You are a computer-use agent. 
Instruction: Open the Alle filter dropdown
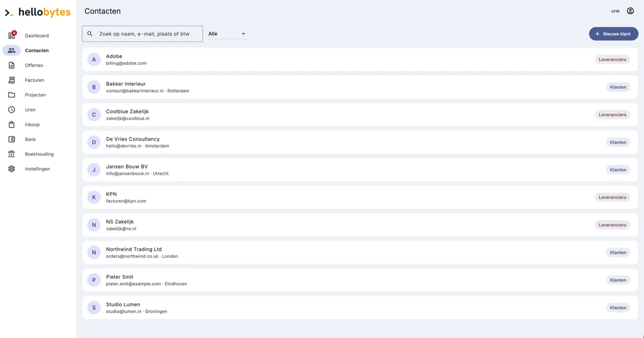pyautogui.click(x=227, y=34)
